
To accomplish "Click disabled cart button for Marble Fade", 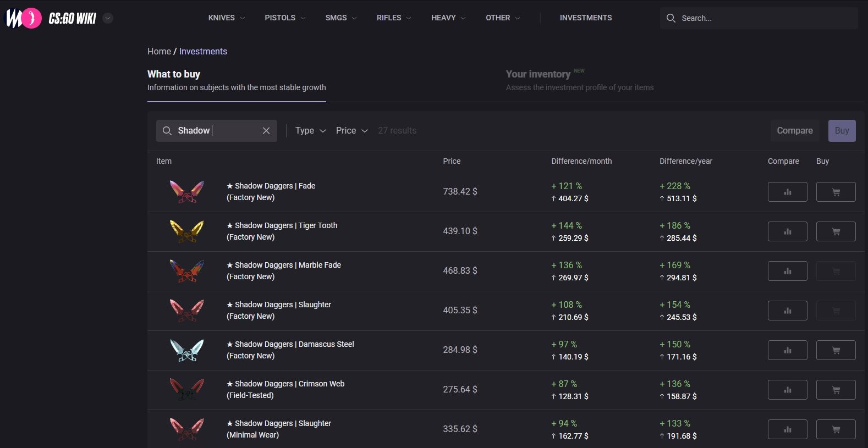I will 836,271.
